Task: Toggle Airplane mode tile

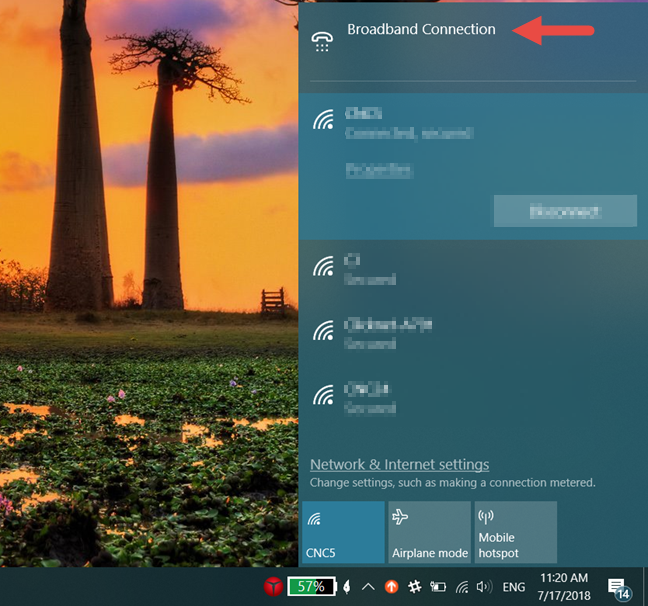Action: tap(429, 532)
